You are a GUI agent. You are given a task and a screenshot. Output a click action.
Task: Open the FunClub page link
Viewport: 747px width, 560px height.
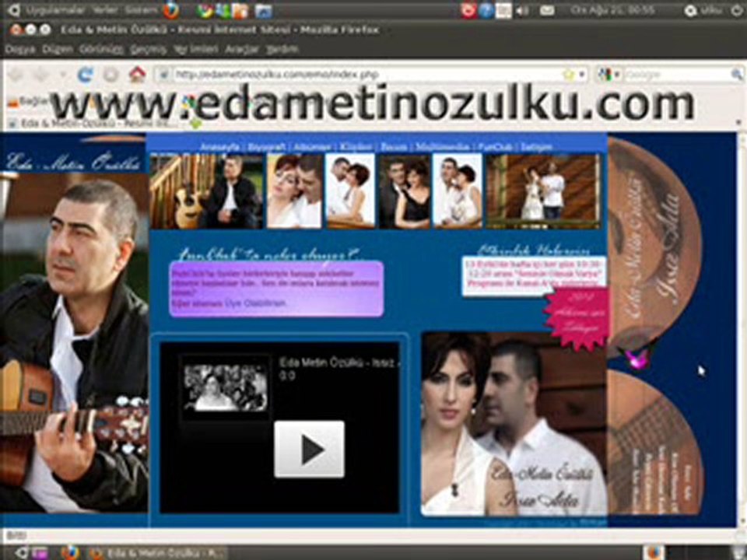[495, 147]
